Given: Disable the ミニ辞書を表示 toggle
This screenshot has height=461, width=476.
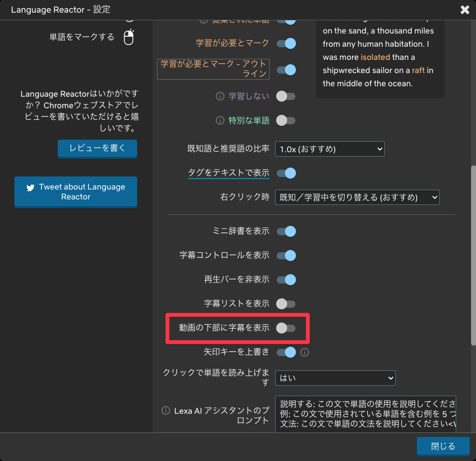Looking at the screenshot, I should click(x=286, y=231).
